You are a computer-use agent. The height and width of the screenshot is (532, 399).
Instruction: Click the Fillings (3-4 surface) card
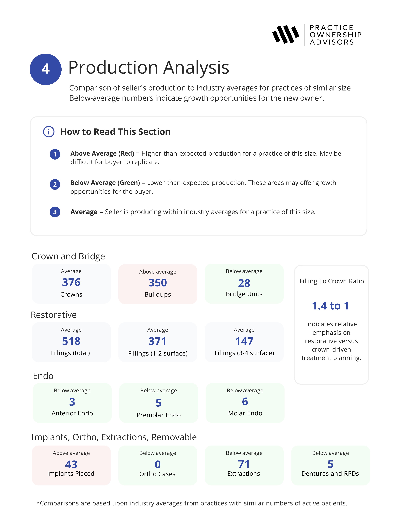click(x=244, y=342)
